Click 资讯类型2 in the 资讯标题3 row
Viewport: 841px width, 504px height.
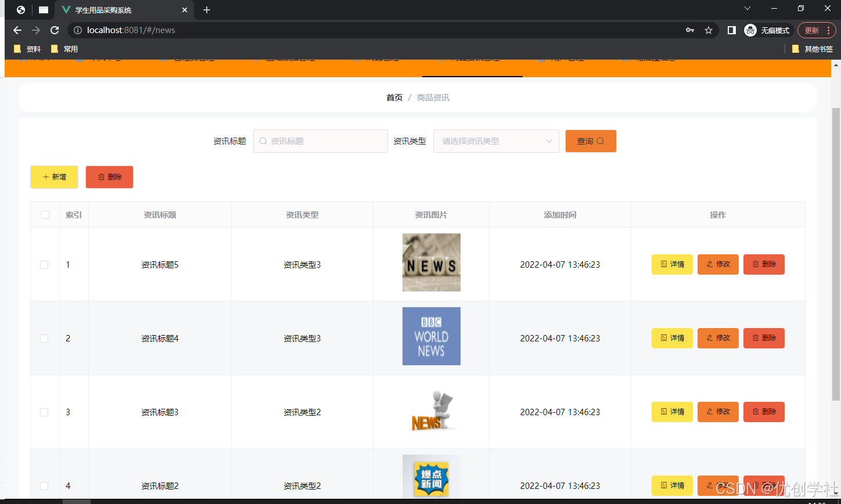pos(302,412)
